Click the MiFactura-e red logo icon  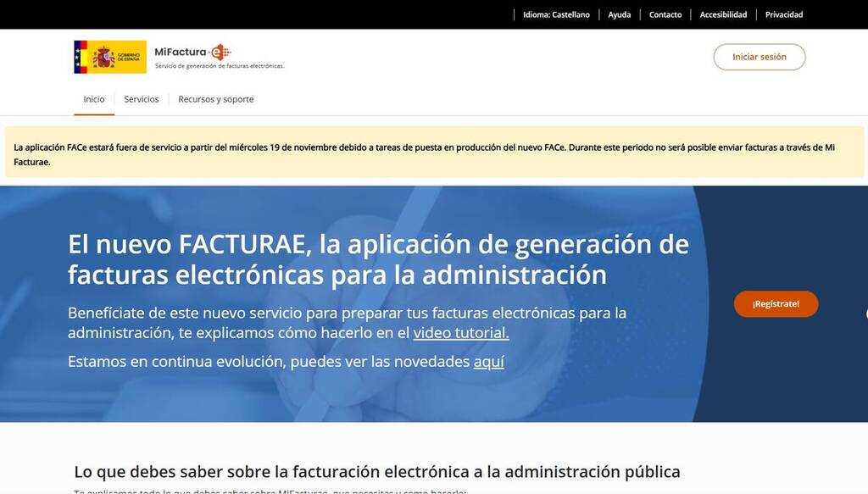tap(220, 52)
